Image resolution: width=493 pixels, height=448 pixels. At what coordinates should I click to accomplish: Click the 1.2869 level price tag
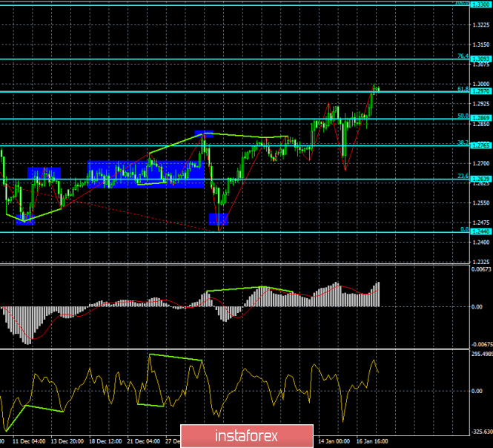click(x=480, y=118)
